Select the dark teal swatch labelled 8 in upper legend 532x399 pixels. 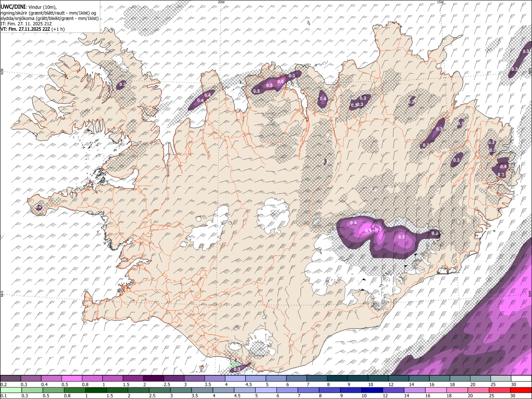pyautogui.click(x=337, y=379)
